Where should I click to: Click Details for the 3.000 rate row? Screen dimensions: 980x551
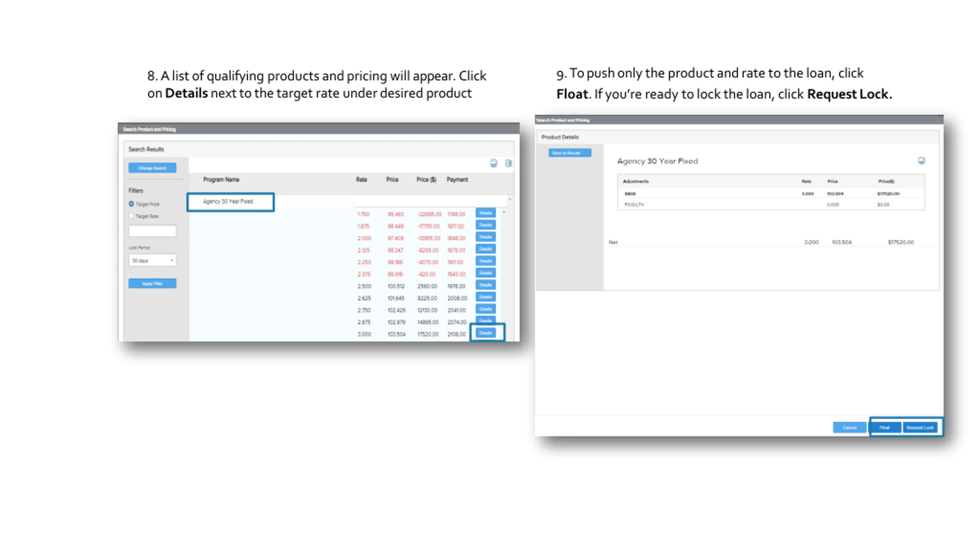pyautogui.click(x=485, y=333)
